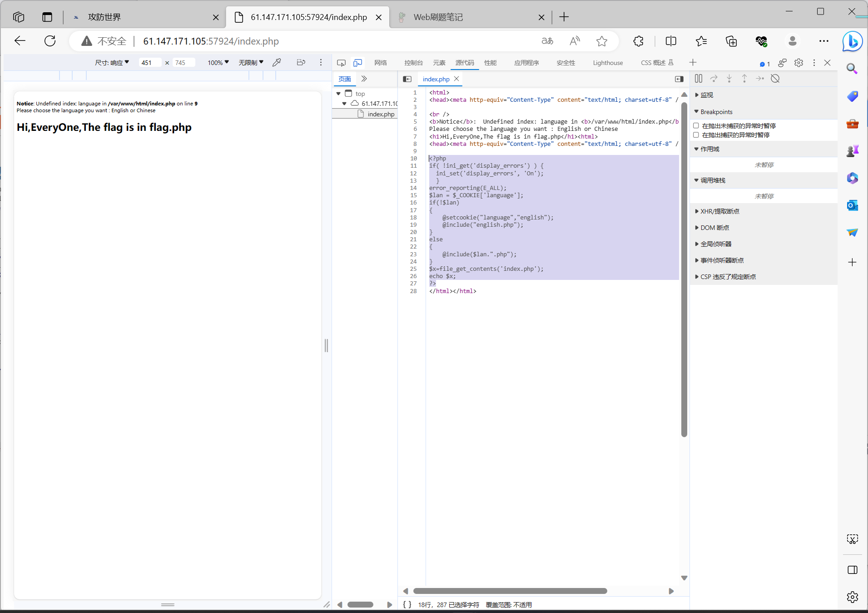The width and height of the screenshot is (868, 613).
Task: Collapse the top frame tree node
Action: click(x=338, y=94)
